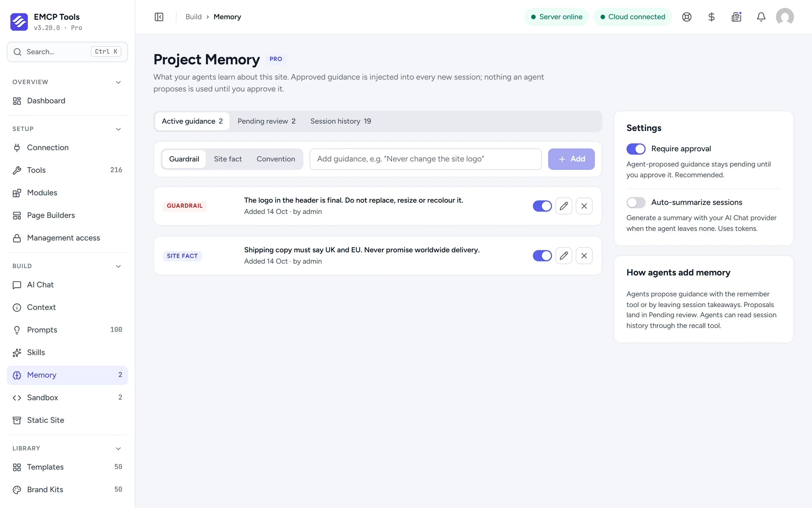Open Sandbox page
Image resolution: width=812 pixels, height=508 pixels.
click(x=67, y=397)
